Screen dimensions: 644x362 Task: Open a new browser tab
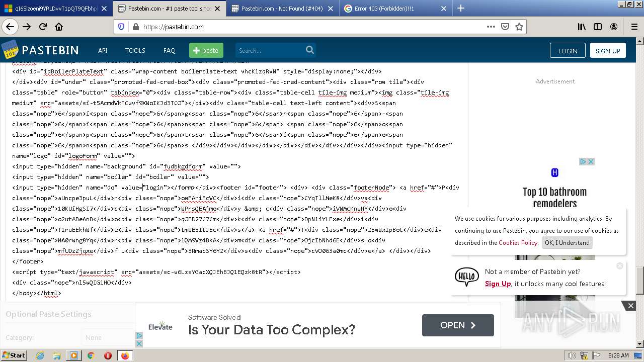pos(461,8)
